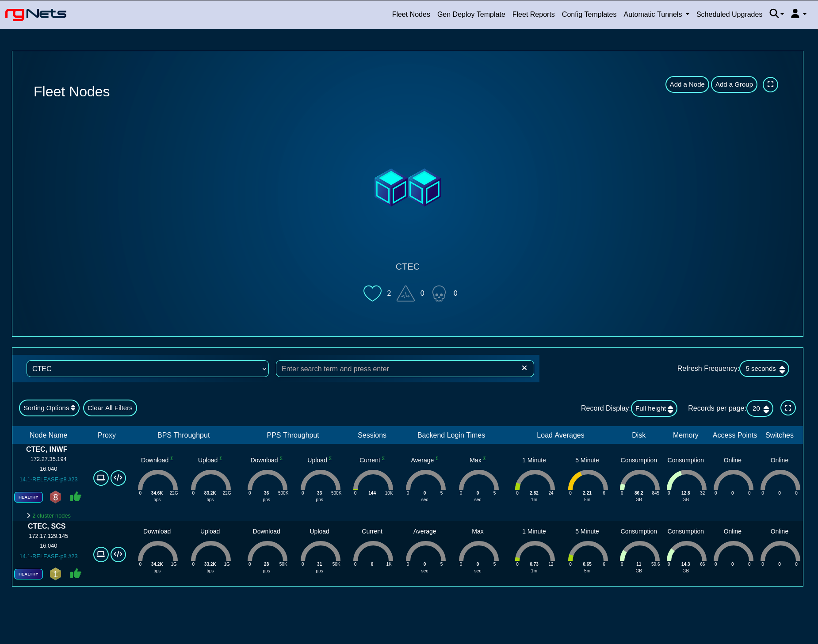Viewport: 818px width, 644px height.
Task: Click the red hexagon badge 8 for INWF
Action: [x=55, y=497]
